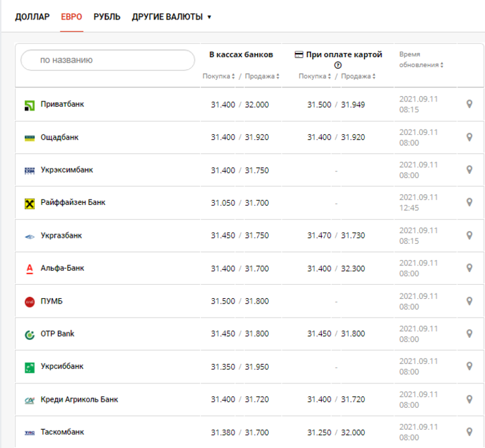Image resolution: width=485 pixels, height=448 pixels.
Task: Open map pin for Райффайзен Банк
Action: 470,202
